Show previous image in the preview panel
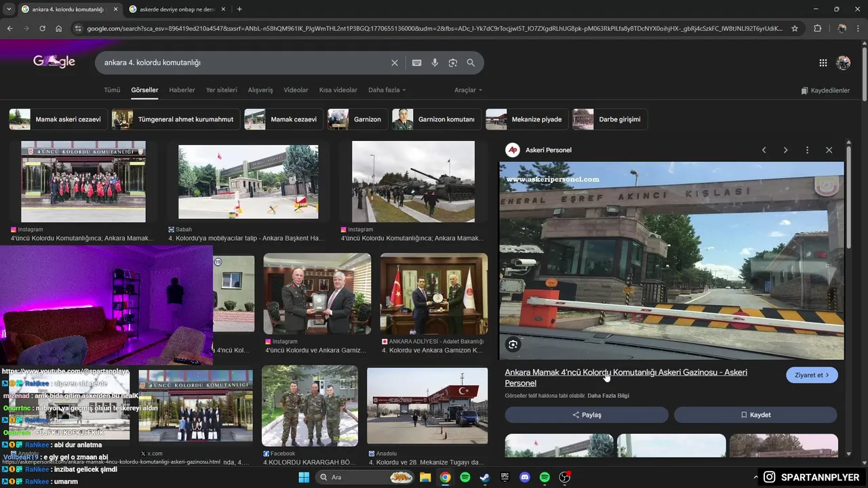The image size is (868, 488). tap(764, 150)
